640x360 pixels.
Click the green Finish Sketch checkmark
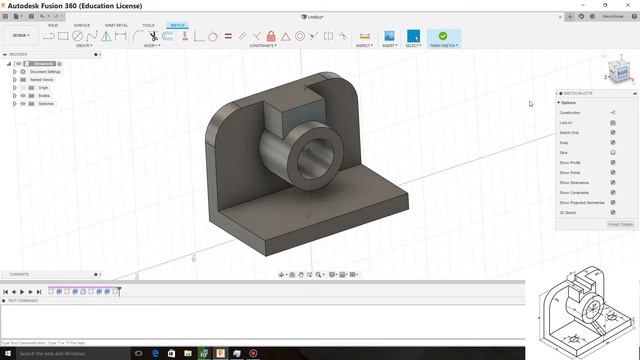click(x=443, y=36)
